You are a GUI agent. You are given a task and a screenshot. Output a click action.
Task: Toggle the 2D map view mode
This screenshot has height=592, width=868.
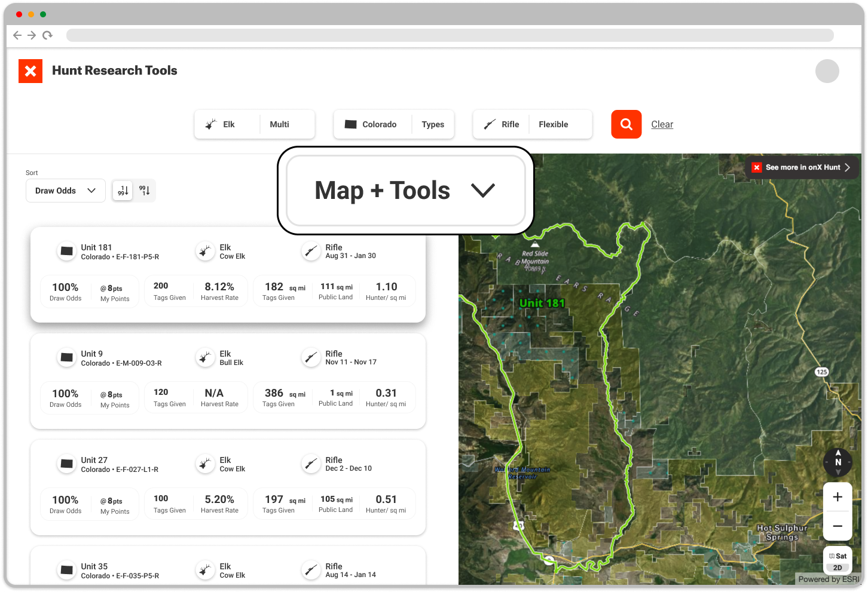coord(838,568)
